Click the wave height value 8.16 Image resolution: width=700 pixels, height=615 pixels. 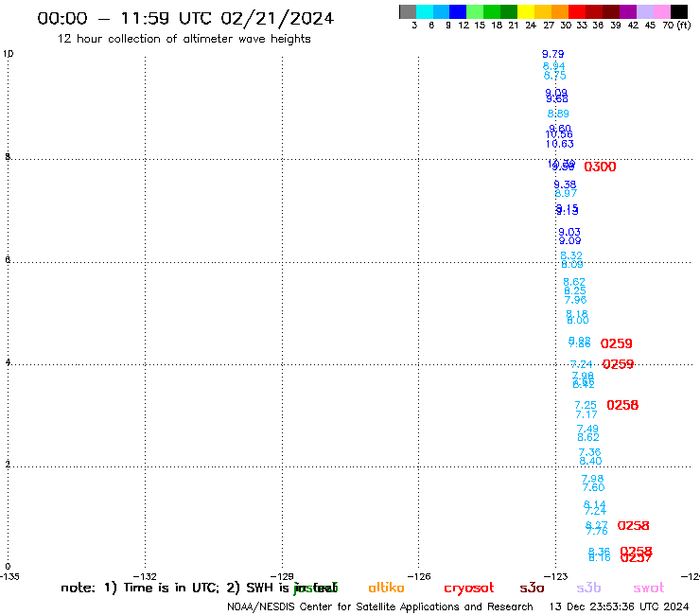[599, 558]
